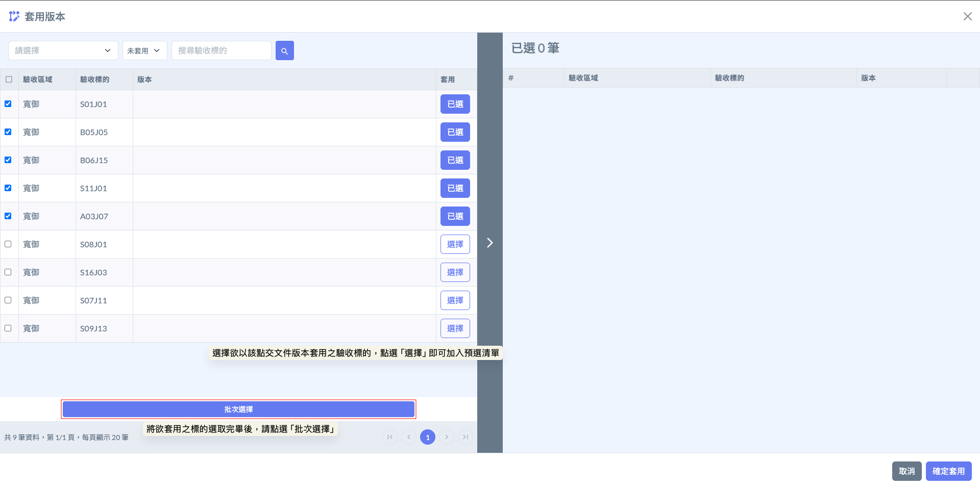Uncheck the A03J07 row checkbox
Viewport: 980px width, 489px height.
coord(8,216)
